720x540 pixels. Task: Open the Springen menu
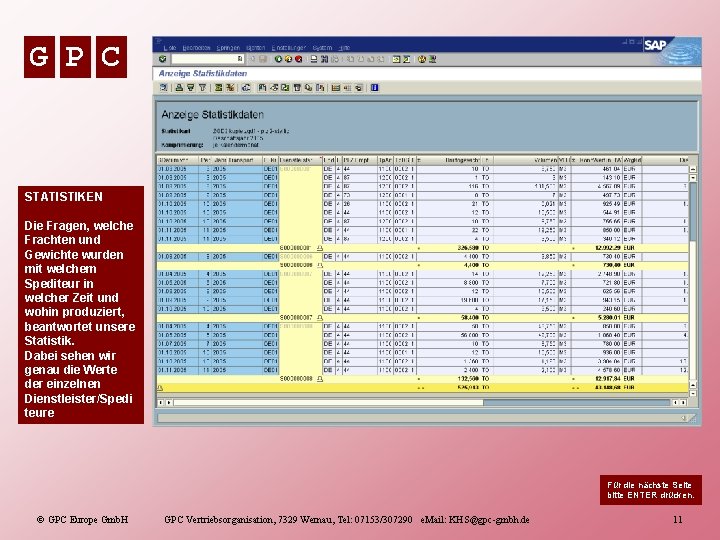[x=228, y=48]
